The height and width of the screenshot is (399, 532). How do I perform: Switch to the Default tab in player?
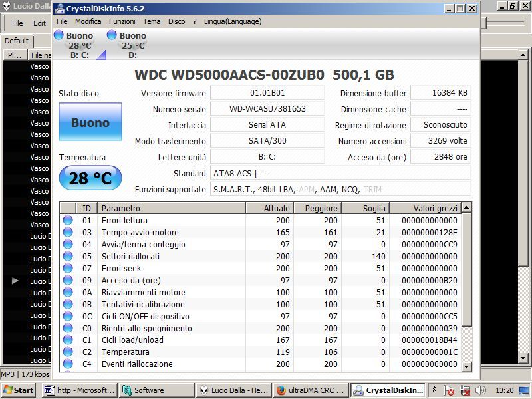point(17,41)
